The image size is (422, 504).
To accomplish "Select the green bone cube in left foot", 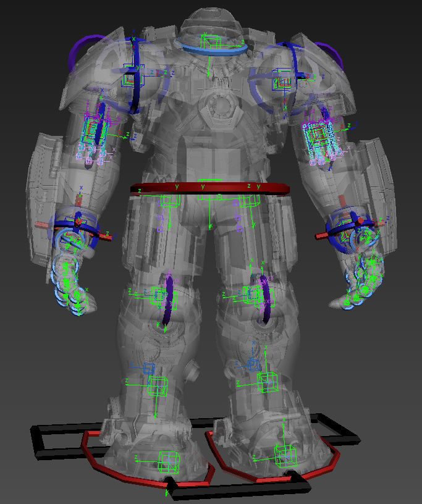I will pos(169,463).
